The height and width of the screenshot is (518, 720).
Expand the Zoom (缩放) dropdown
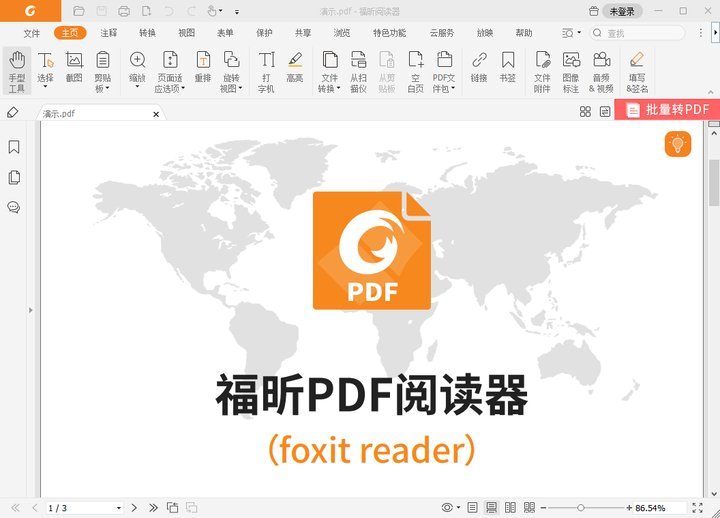coord(137,87)
